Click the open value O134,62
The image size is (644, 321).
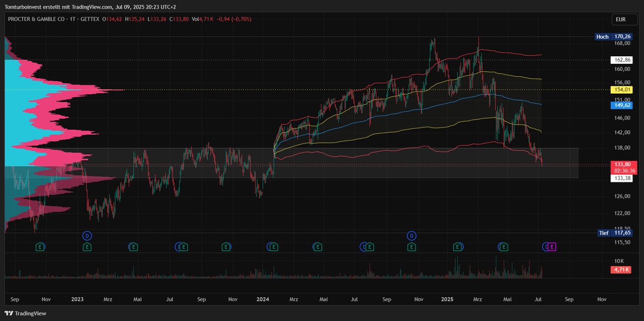[112, 19]
